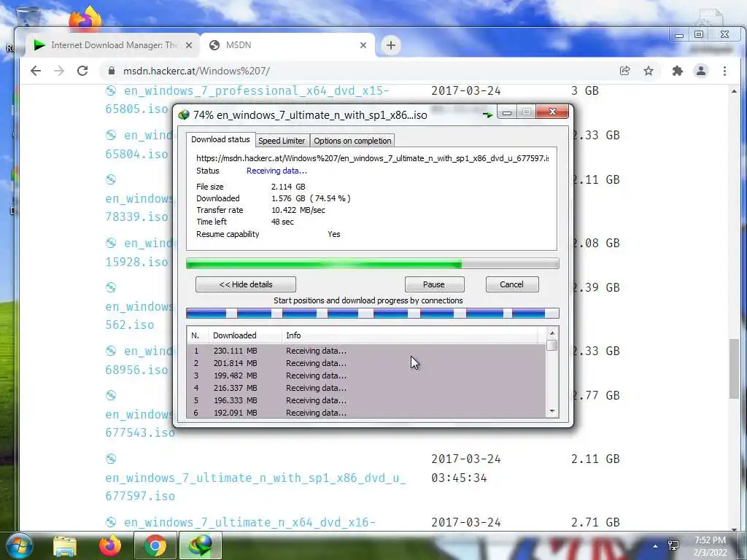The height and width of the screenshot is (560, 747).
Task: Click the download URL text in dialog
Action: pos(372,158)
